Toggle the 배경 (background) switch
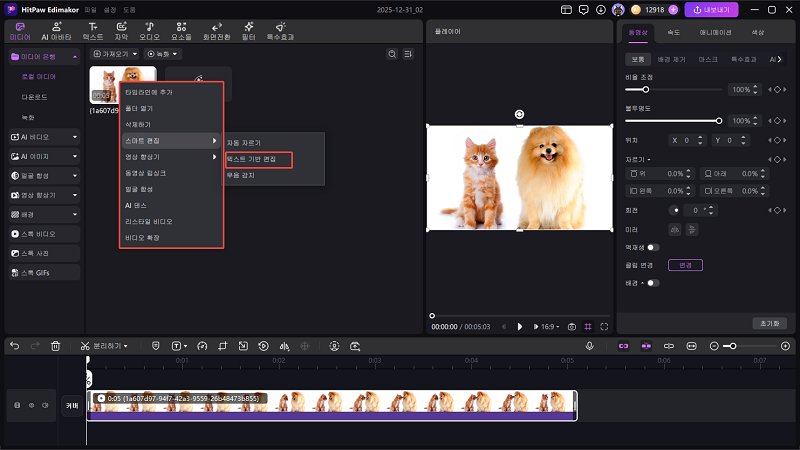 [653, 283]
